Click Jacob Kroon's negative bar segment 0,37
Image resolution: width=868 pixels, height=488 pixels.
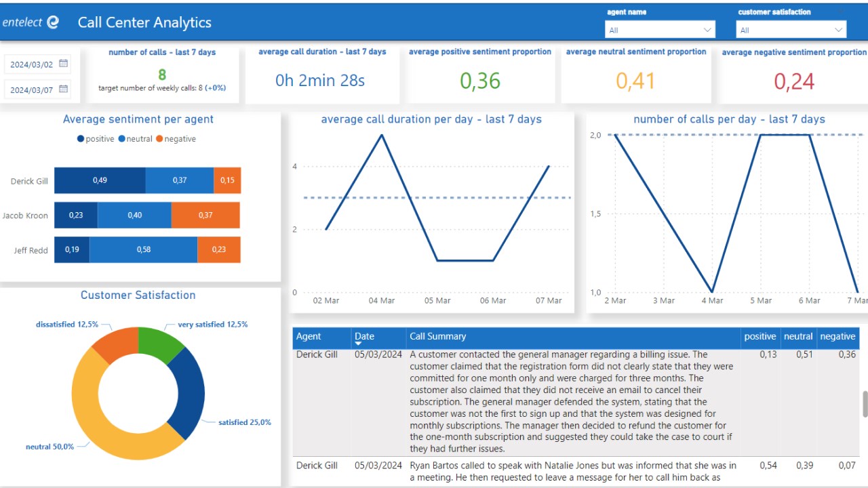(x=205, y=215)
